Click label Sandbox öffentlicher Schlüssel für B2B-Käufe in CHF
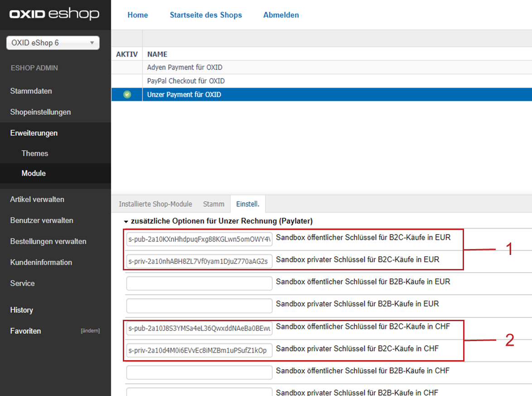The image size is (532, 396). [x=363, y=371]
